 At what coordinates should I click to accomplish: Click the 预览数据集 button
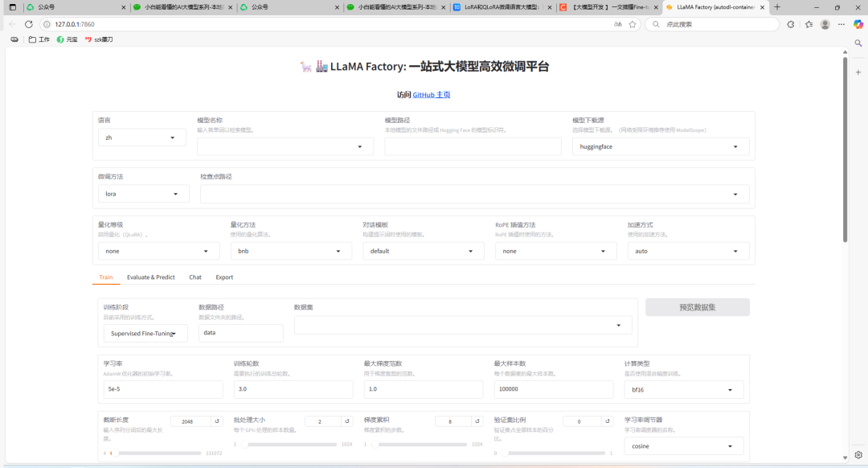pyautogui.click(x=697, y=307)
